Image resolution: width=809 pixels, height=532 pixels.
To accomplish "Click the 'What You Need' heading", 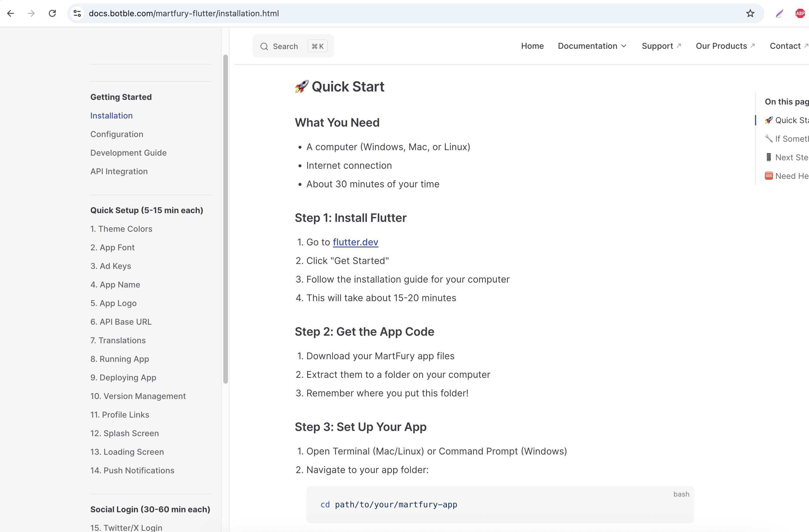I will (337, 123).
